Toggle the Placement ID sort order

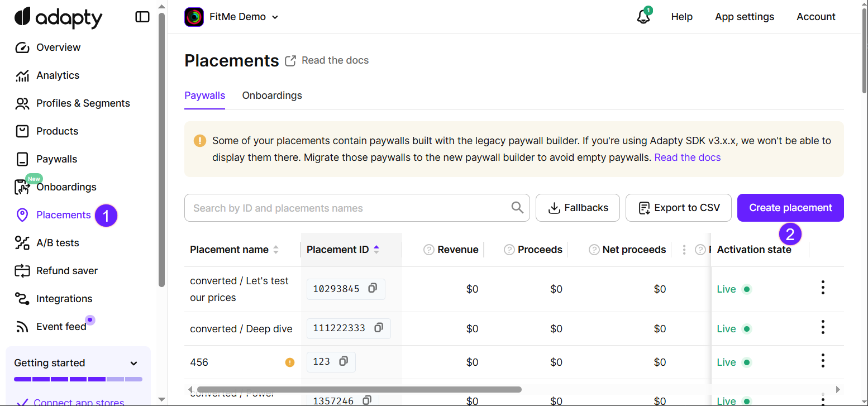pyautogui.click(x=376, y=250)
